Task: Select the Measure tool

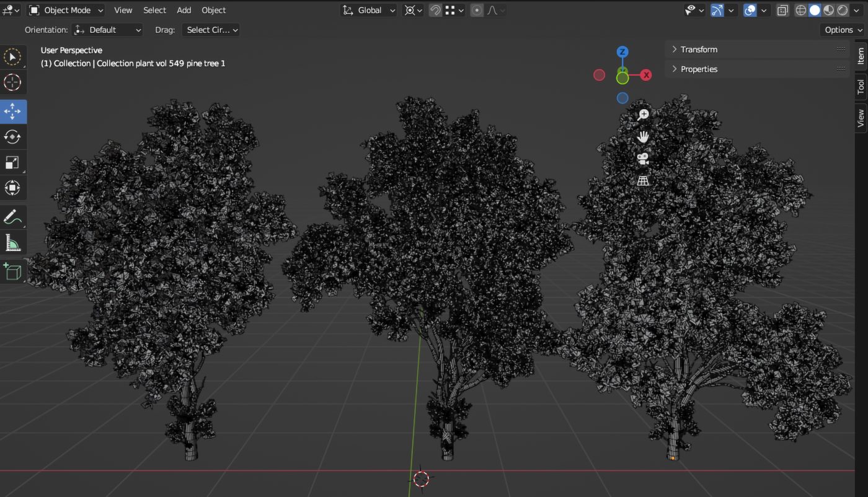Action: pyautogui.click(x=12, y=243)
